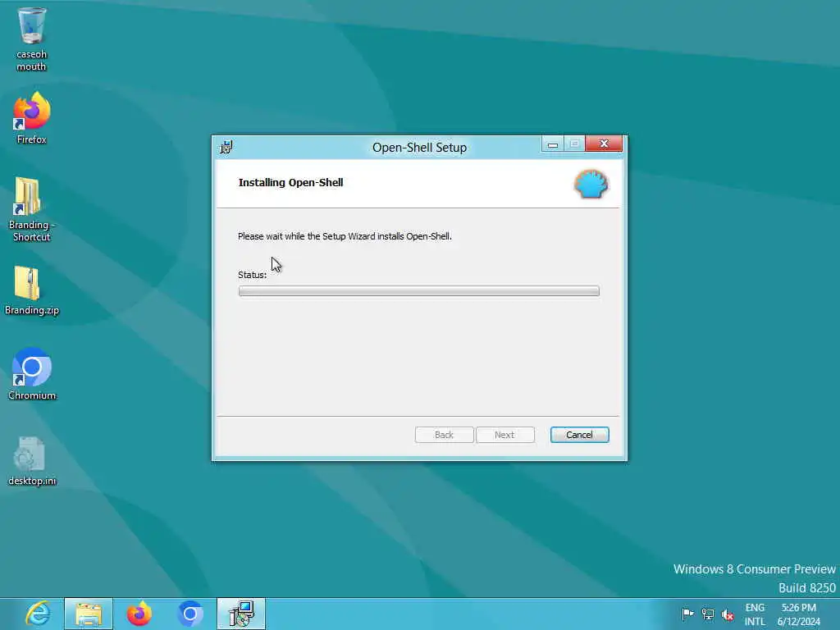840x630 pixels.
Task: Cancel the Open-Shell installation
Action: 579,435
